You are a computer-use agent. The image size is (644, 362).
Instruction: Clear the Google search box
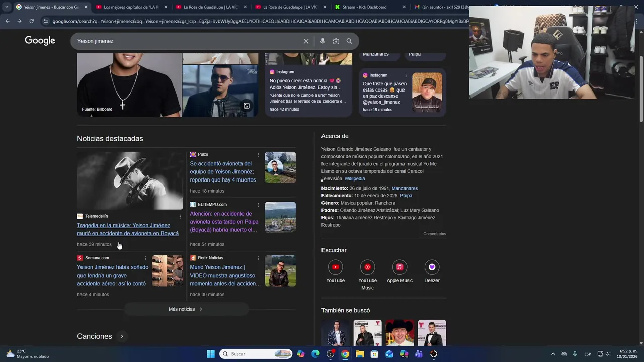pyautogui.click(x=306, y=41)
